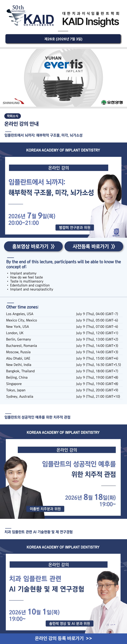Open the 임플란트에서 뇌까지 lecture poster
Image resolution: width=127 pixels, height=644 pixels.
click(63, 190)
